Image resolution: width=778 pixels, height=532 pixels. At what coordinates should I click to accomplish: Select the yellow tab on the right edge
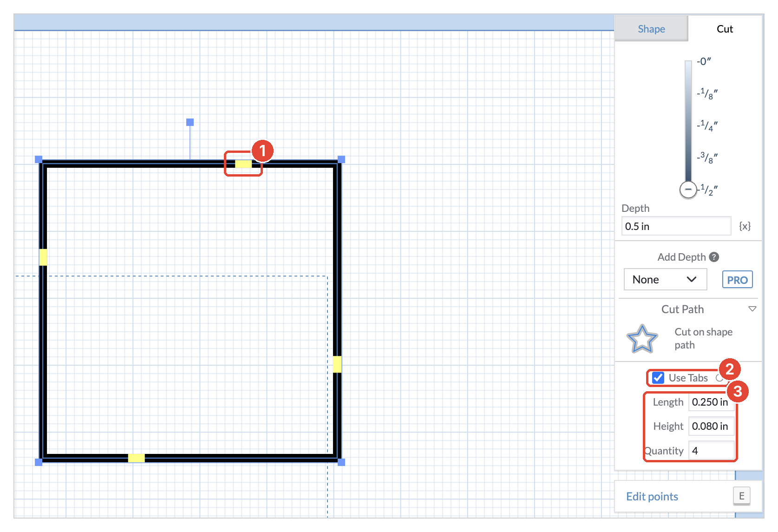tap(337, 364)
